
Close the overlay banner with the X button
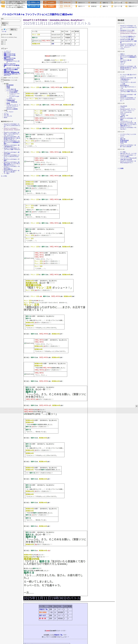(x=136, y=406)
